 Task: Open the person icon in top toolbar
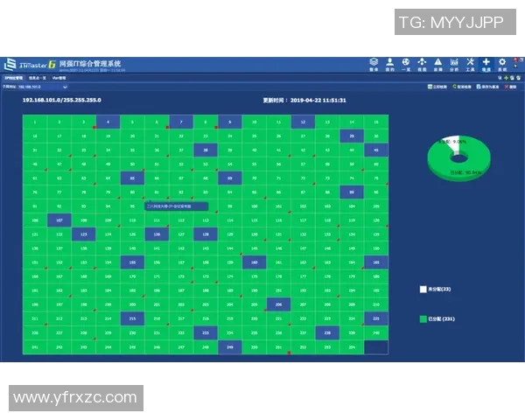click(390, 62)
